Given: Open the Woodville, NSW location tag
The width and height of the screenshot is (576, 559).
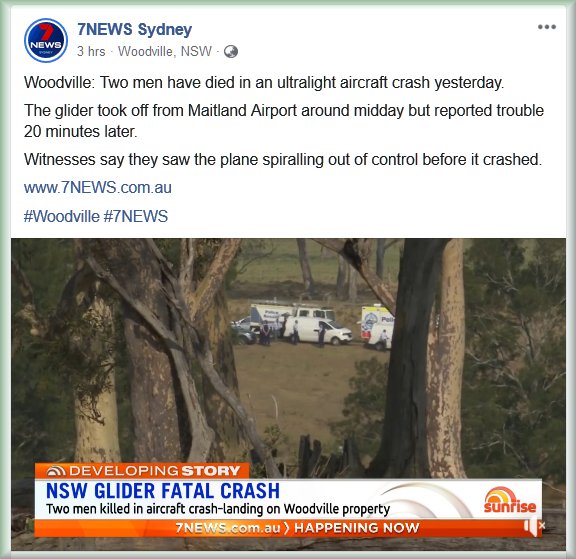Looking at the screenshot, I should point(165,51).
